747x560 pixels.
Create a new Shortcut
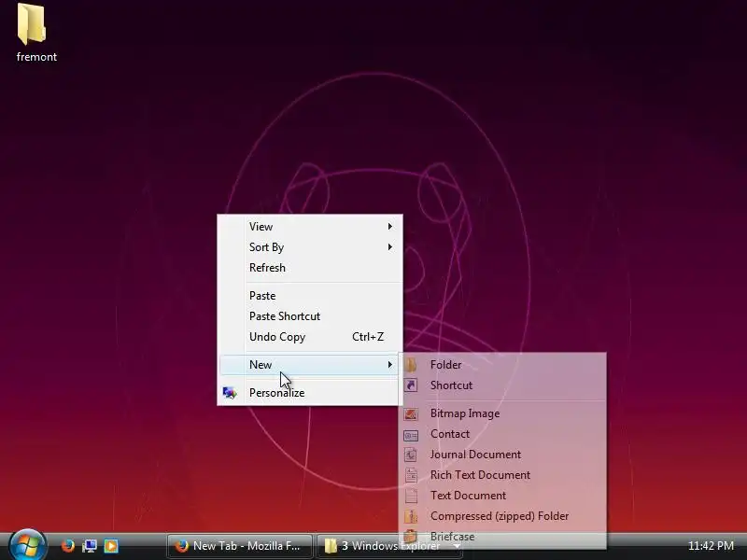coord(503,385)
